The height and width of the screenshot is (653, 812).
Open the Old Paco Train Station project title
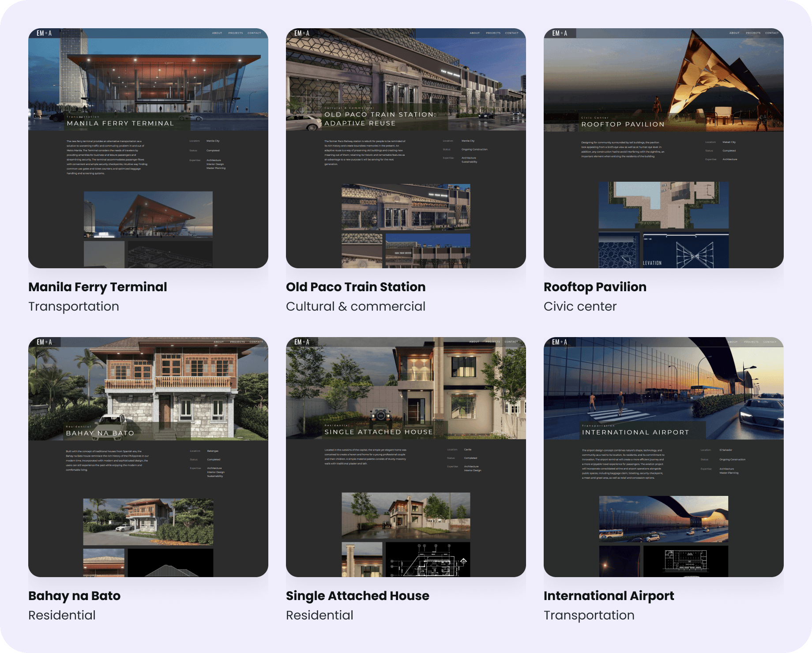click(x=356, y=287)
